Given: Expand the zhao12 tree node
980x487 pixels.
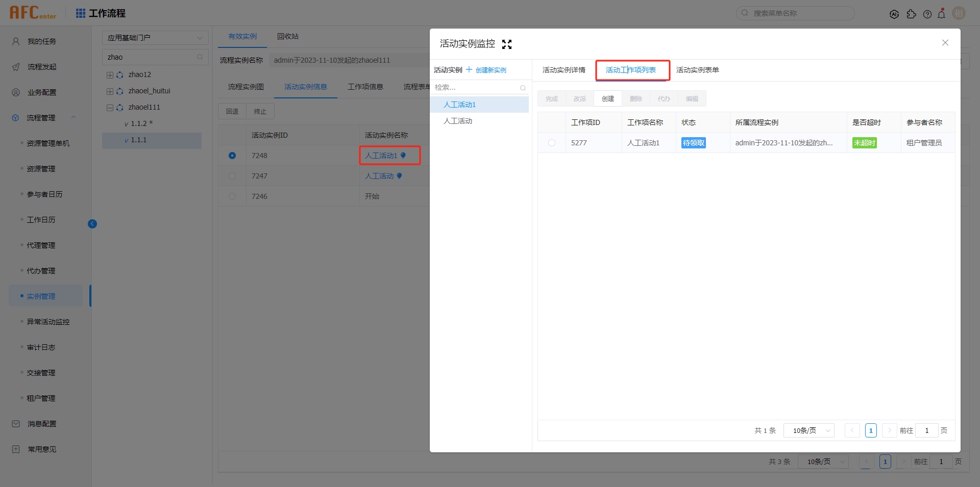Looking at the screenshot, I should [109, 74].
